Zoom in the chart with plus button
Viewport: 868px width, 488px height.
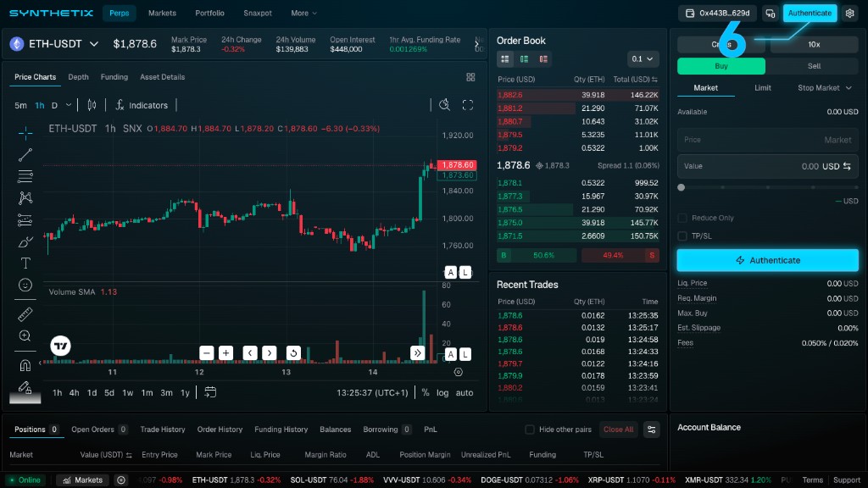pos(225,353)
